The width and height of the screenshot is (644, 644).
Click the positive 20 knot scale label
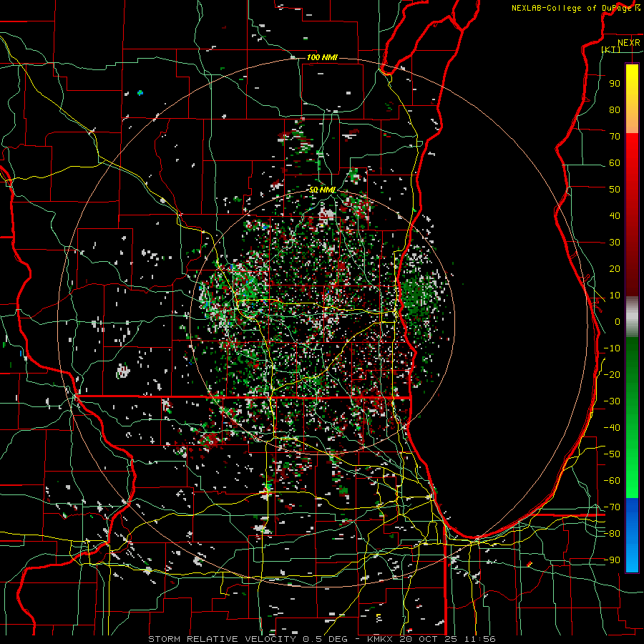coord(615,268)
